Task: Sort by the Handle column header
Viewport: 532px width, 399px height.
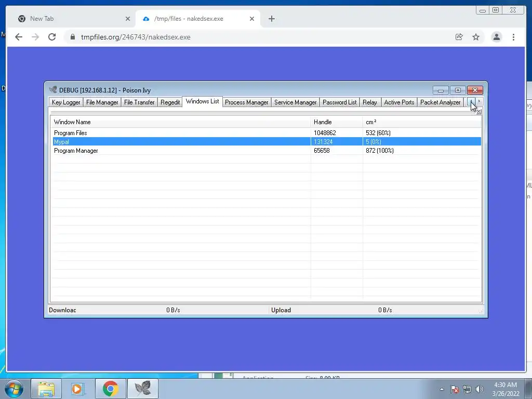Action: tap(337, 122)
